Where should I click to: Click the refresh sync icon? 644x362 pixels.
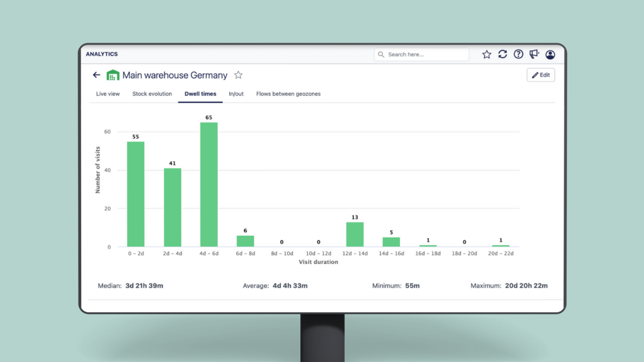click(x=503, y=55)
